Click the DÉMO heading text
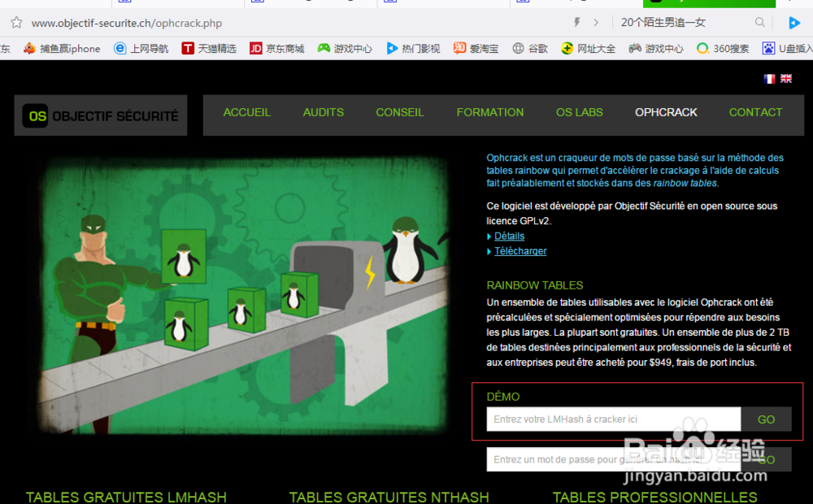This screenshot has width=813, height=504. pyautogui.click(x=503, y=397)
